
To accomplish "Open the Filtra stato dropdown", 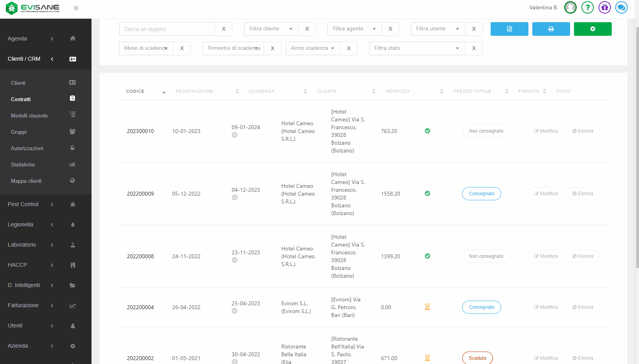I will (417, 48).
